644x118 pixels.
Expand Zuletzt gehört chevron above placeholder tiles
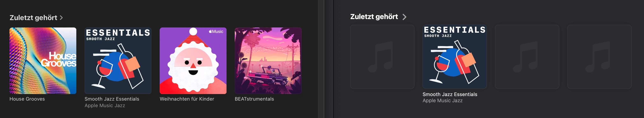[404, 17]
